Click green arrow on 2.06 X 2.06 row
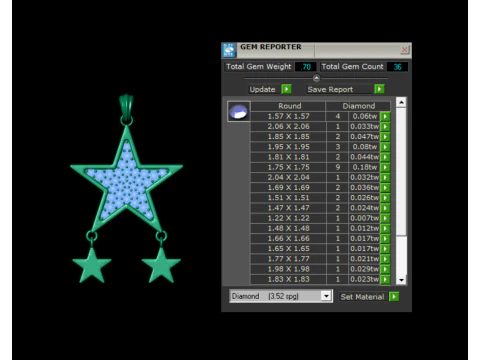Screen dimensions: 480x360 click(385, 127)
